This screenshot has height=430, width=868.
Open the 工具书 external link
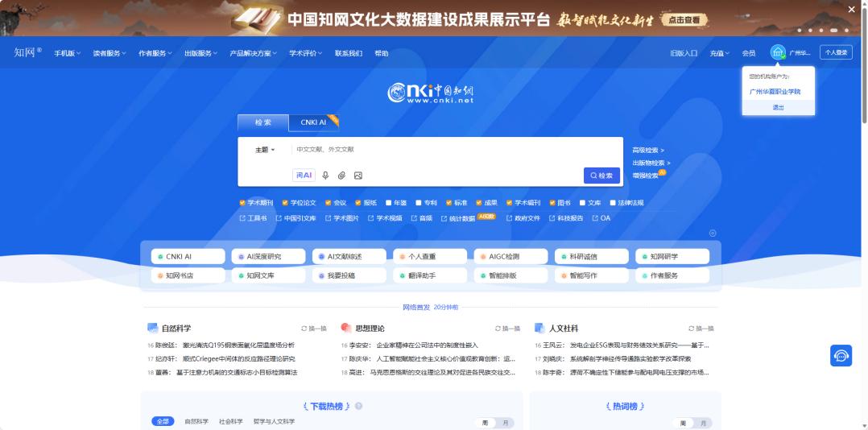[x=253, y=218]
